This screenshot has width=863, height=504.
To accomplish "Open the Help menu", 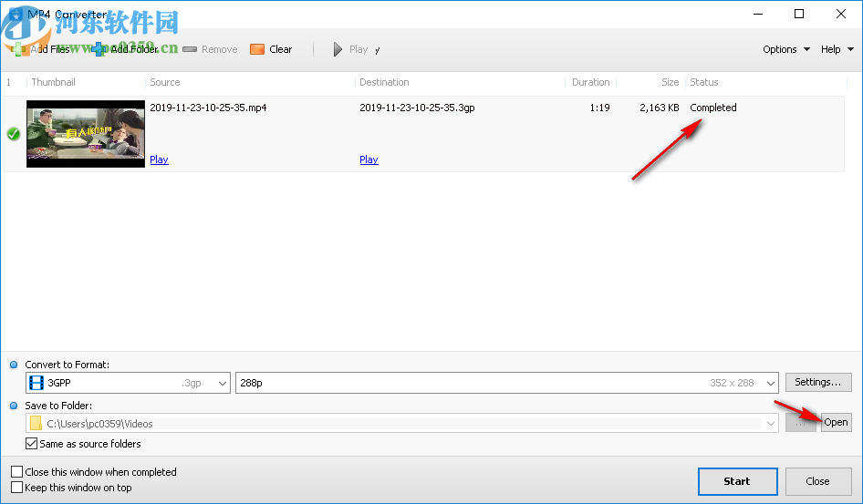I will click(x=837, y=49).
